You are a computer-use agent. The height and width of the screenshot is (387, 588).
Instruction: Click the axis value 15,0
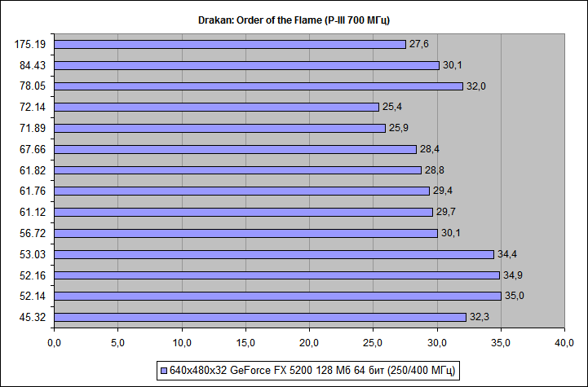pyautogui.click(x=245, y=343)
